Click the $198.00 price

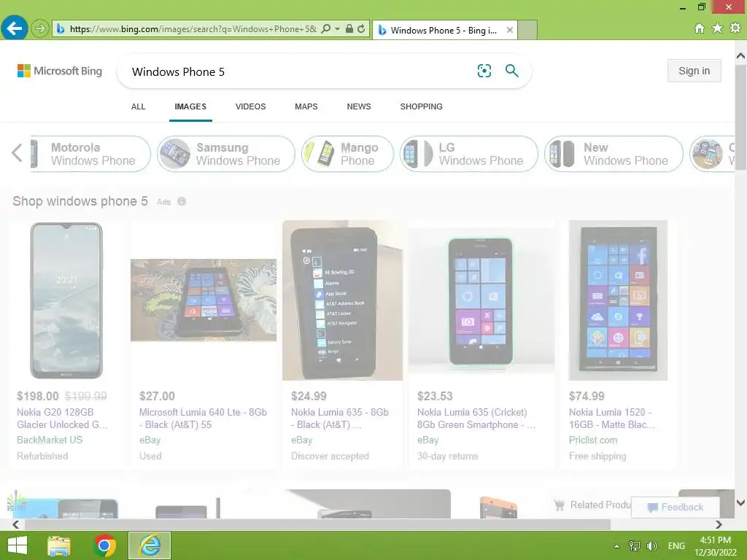[x=38, y=396]
